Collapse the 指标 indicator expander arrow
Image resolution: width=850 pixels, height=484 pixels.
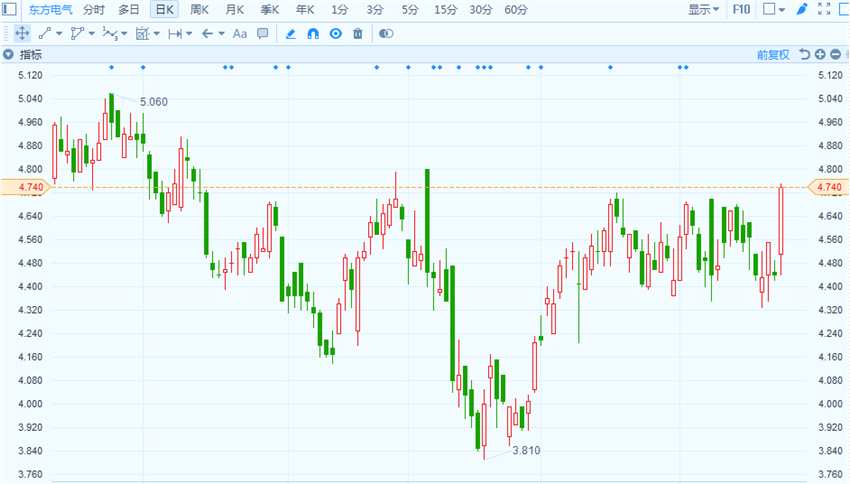click(8, 54)
